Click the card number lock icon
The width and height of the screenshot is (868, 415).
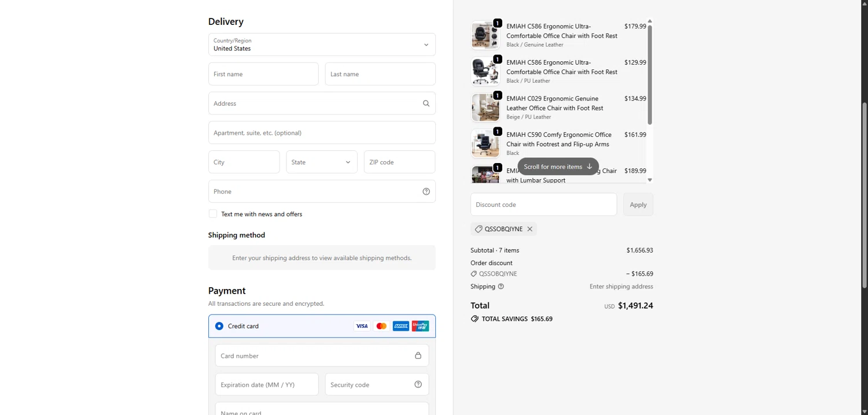(x=418, y=355)
